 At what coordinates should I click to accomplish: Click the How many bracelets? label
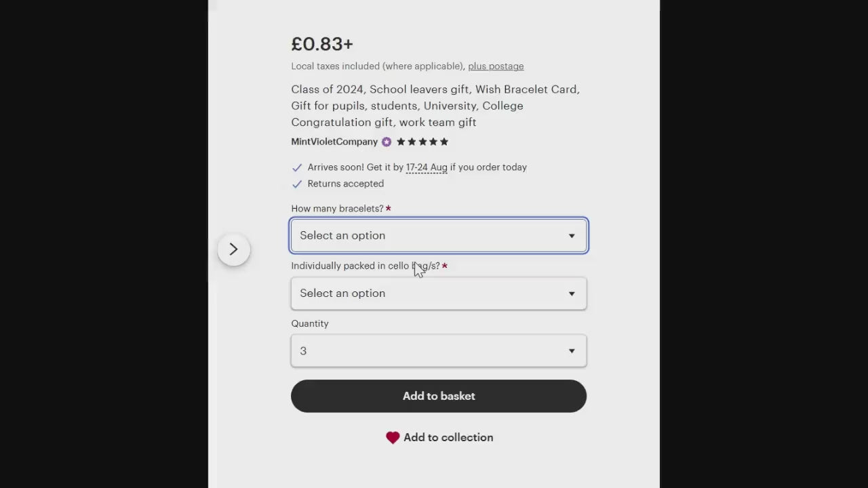[x=337, y=209]
